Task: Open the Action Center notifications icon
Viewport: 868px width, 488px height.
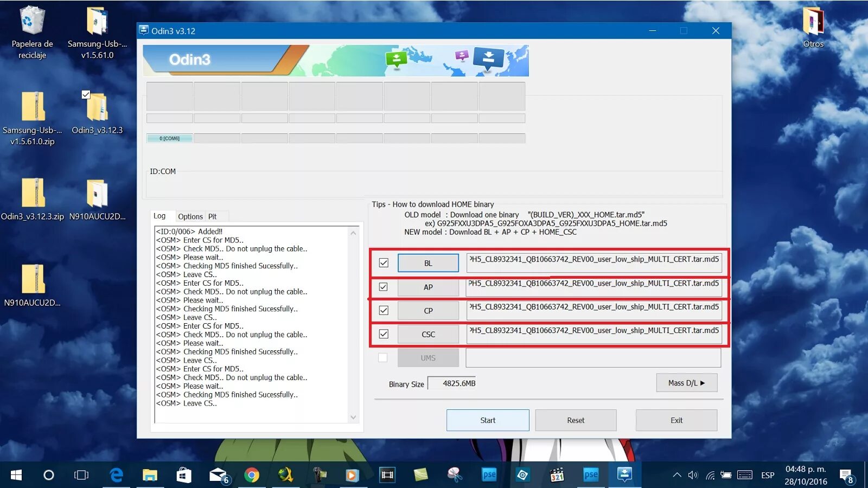Action: (846, 476)
